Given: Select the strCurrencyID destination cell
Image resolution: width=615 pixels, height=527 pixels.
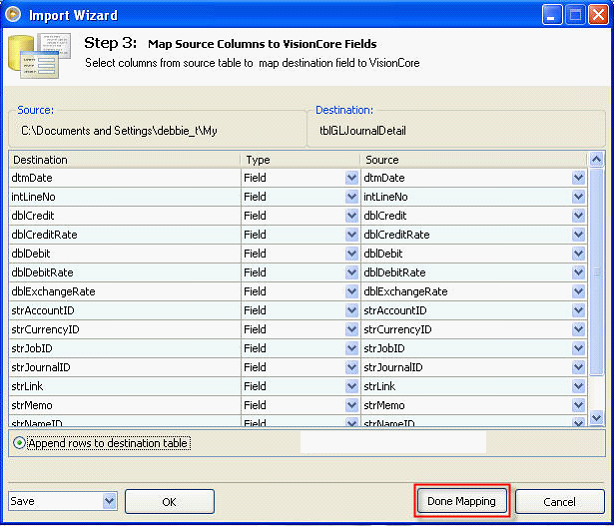Looking at the screenshot, I should (x=125, y=329).
